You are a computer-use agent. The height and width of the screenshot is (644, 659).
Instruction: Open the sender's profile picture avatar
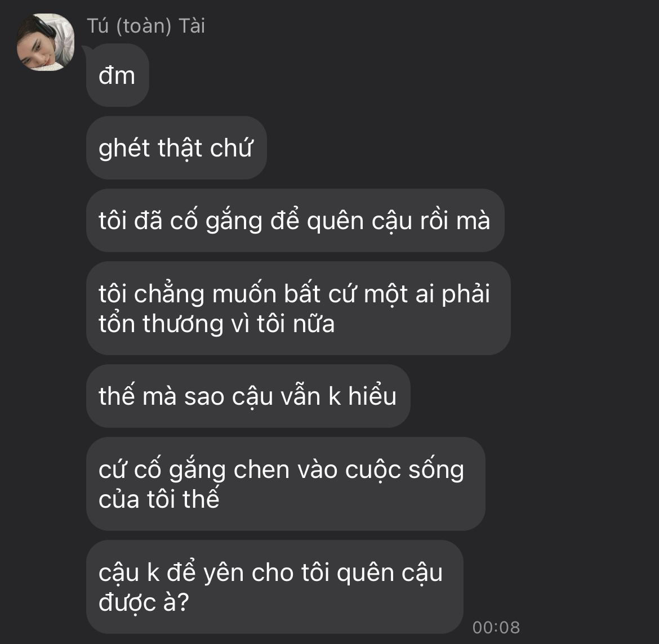pos(46,42)
